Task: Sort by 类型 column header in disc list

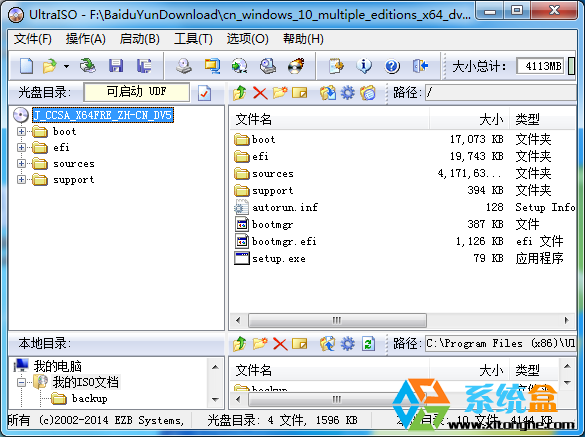Action: coord(543,119)
